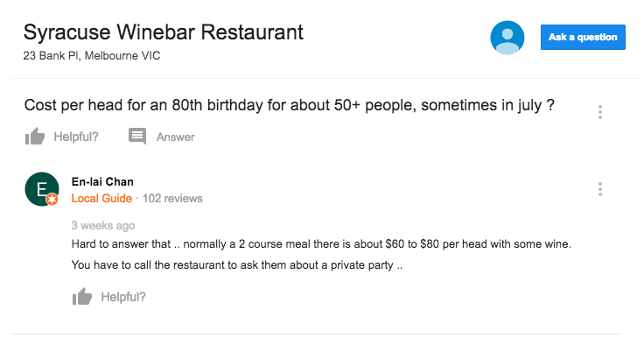Open the En-lai Chan profile name
This screenshot has height=338, width=644.
(102, 182)
